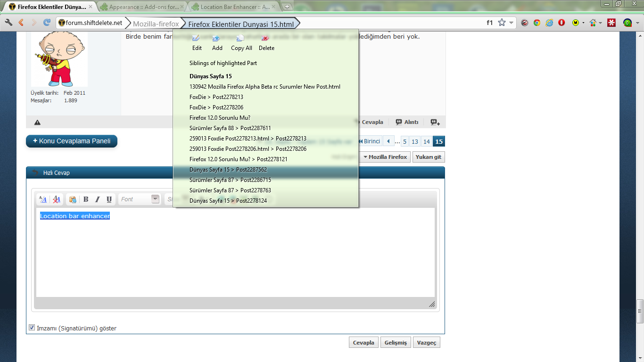The image size is (644, 362).
Task: Click the colorful home toolbar icon
Action: coord(593,22)
